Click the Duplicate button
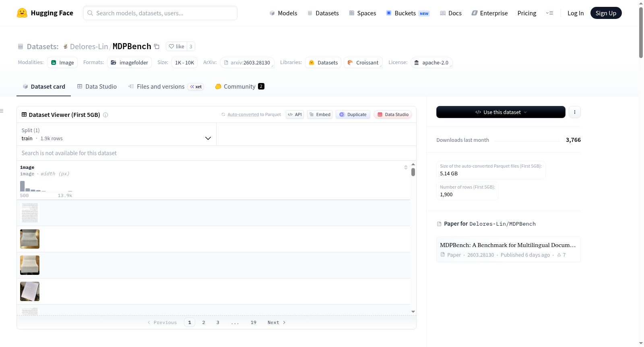The height and width of the screenshot is (347, 644). coord(353,114)
